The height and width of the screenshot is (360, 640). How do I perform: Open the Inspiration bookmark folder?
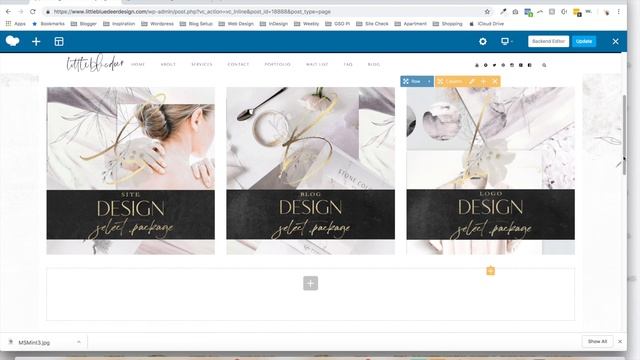coord(119,24)
